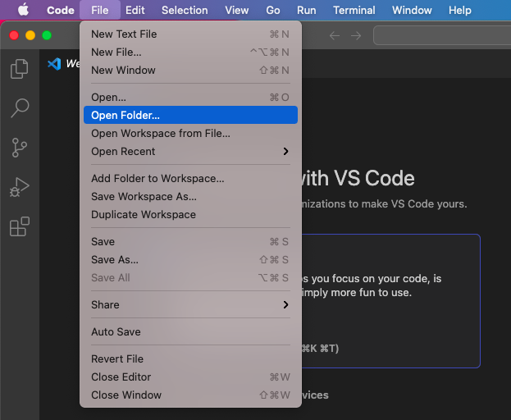Open the Extensions view icon
The width and height of the screenshot is (511, 420).
pyautogui.click(x=19, y=226)
